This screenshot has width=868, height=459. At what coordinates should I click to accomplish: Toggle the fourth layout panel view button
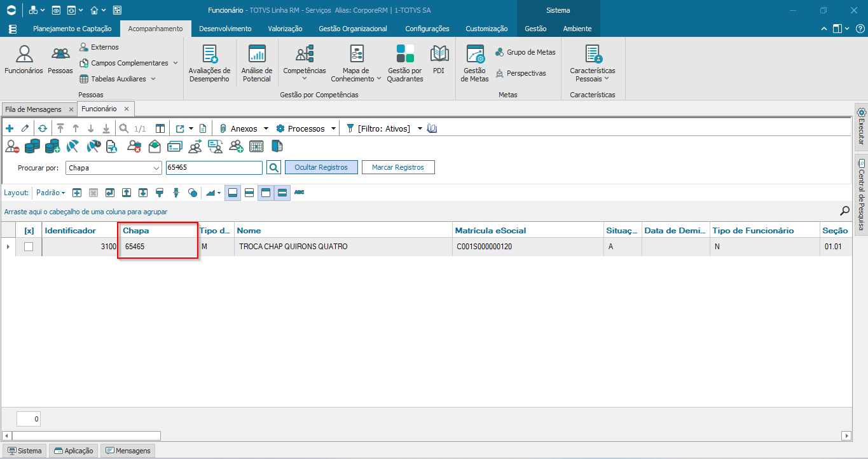pyautogui.click(x=282, y=193)
